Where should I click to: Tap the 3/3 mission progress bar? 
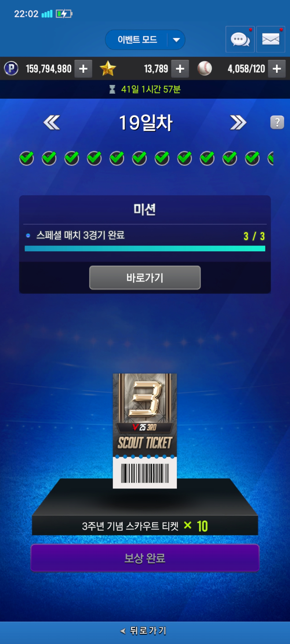(145, 249)
